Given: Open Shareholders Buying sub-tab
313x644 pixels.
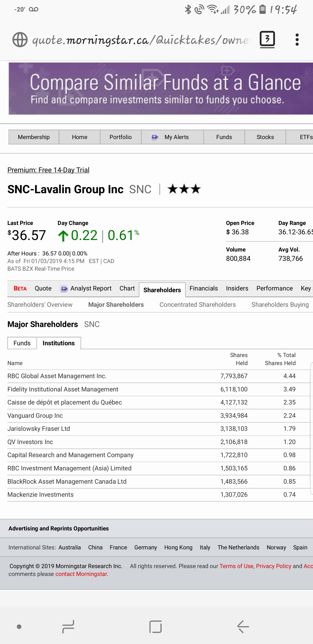Looking at the screenshot, I should click(280, 305).
